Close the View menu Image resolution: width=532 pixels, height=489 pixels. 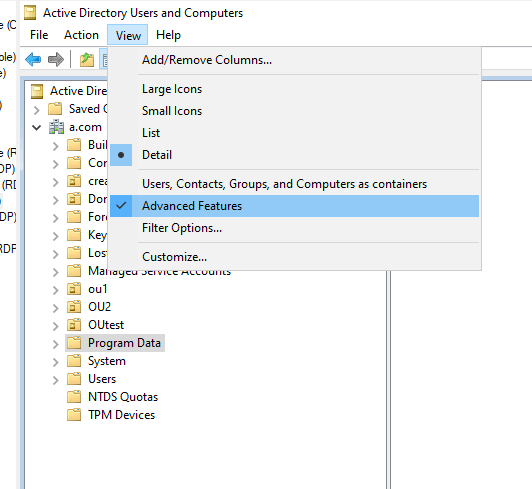coord(128,35)
